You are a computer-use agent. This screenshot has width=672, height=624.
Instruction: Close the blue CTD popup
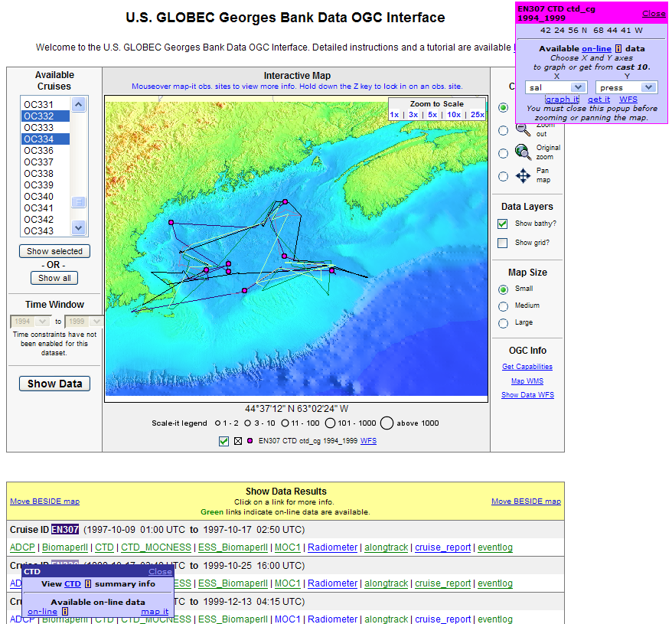160,571
